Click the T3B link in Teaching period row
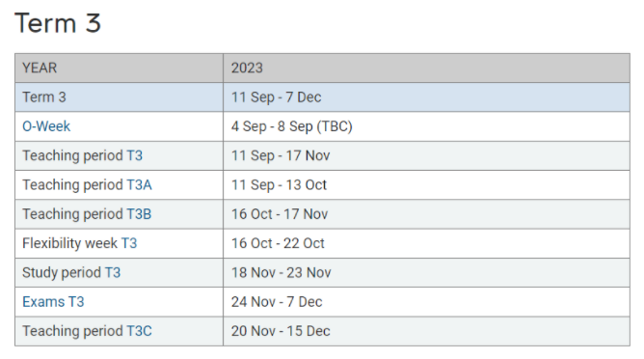Screen dimensions: 644x359 coord(139,214)
